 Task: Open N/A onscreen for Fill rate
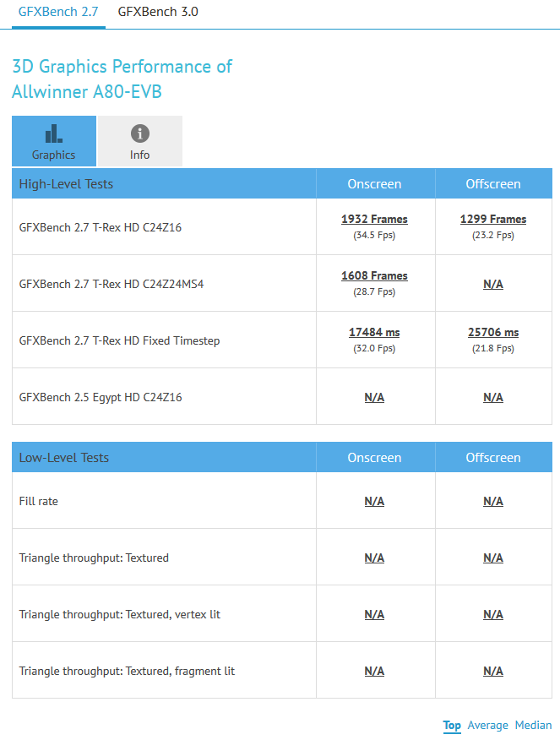coord(374,501)
